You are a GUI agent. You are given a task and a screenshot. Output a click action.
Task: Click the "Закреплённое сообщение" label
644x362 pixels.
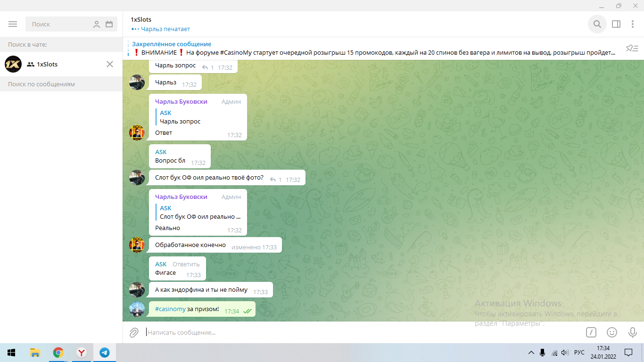[x=172, y=44]
